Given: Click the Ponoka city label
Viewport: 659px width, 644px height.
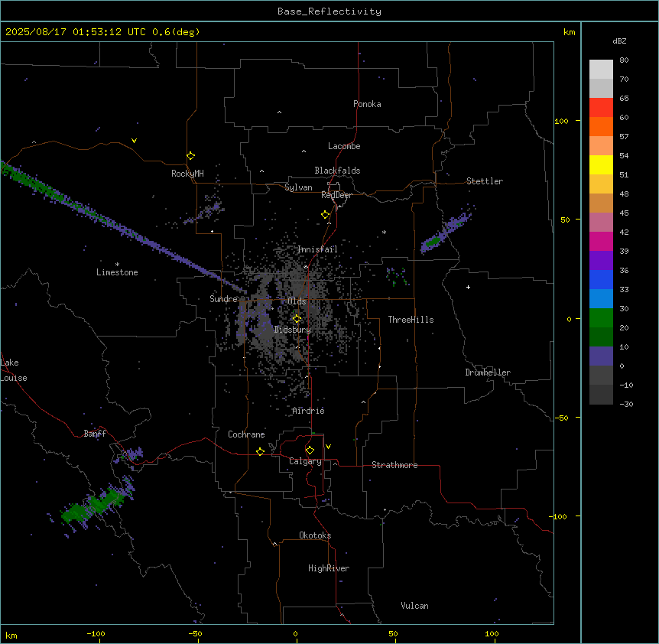Looking at the screenshot, I should tap(367, 104).
